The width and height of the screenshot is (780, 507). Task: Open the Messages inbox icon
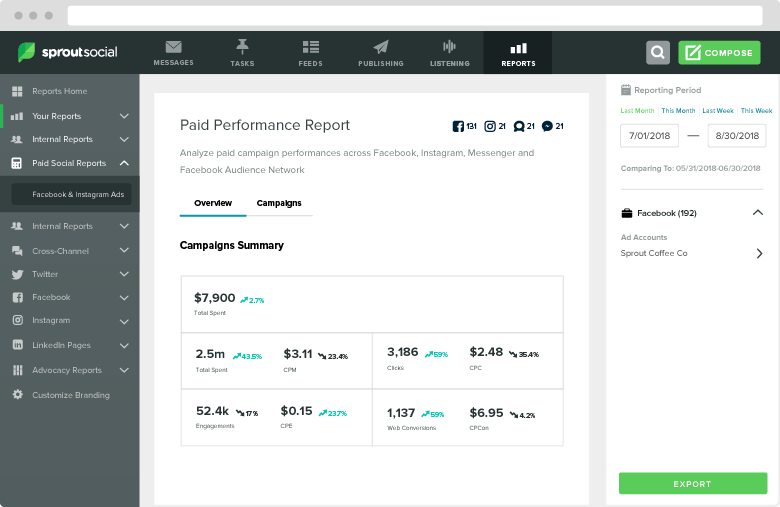click(173, 48)
